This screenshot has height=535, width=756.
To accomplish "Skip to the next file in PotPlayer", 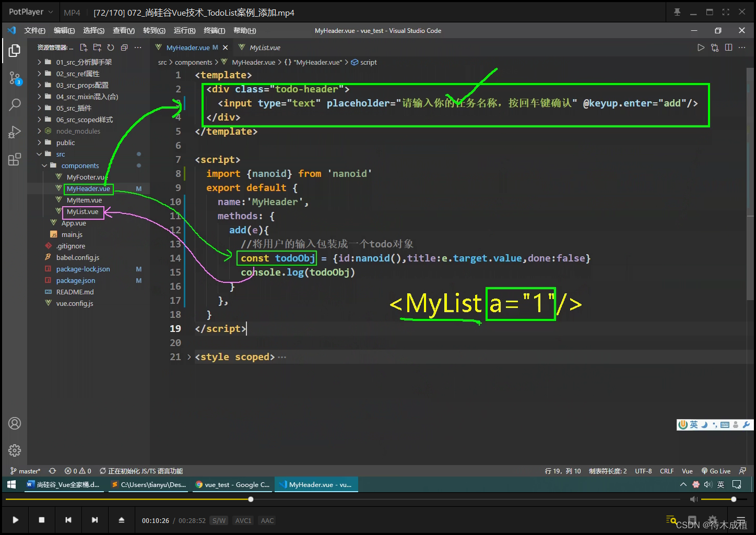I will pyautogui.click(x=95, y=520).
